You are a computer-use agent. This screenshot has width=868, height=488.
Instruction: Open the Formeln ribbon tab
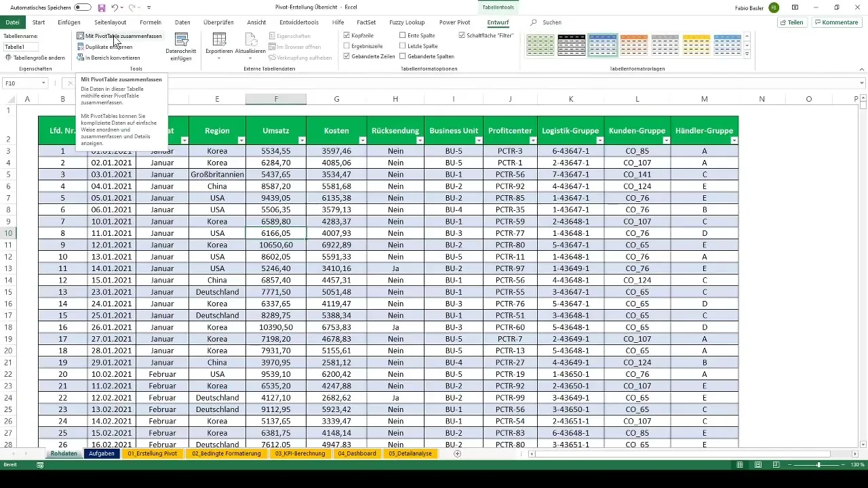pyautogui.click(x=151, y=22)
